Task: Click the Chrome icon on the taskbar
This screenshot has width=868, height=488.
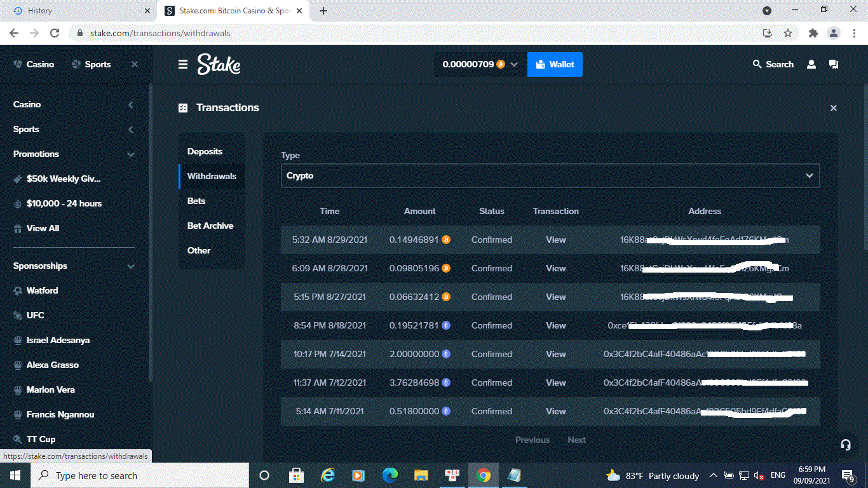Action: click(484, 475)
